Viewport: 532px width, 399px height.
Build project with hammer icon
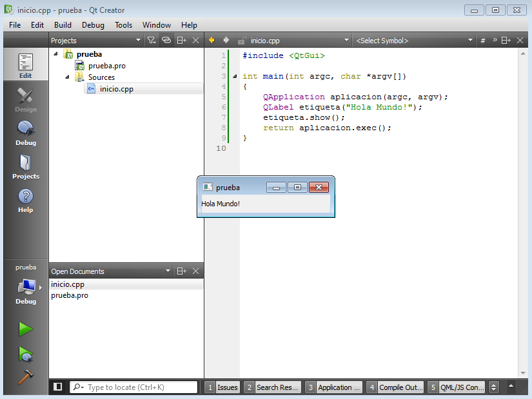(x=25, y=377)
